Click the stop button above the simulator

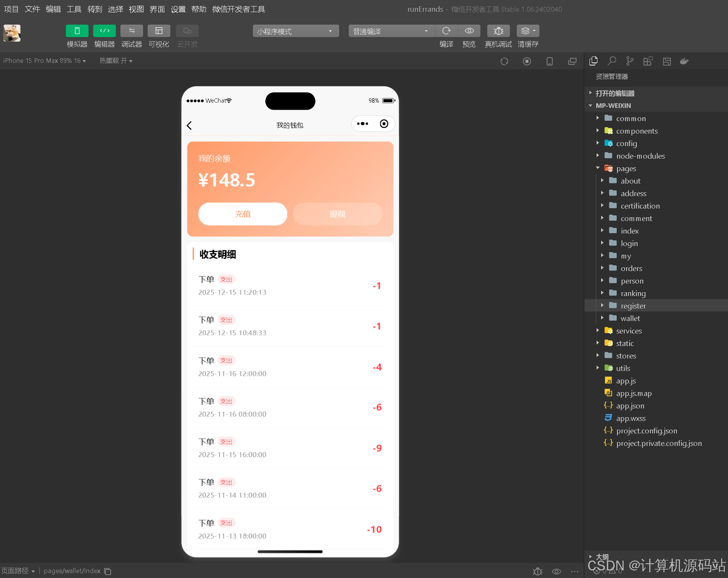527,61
